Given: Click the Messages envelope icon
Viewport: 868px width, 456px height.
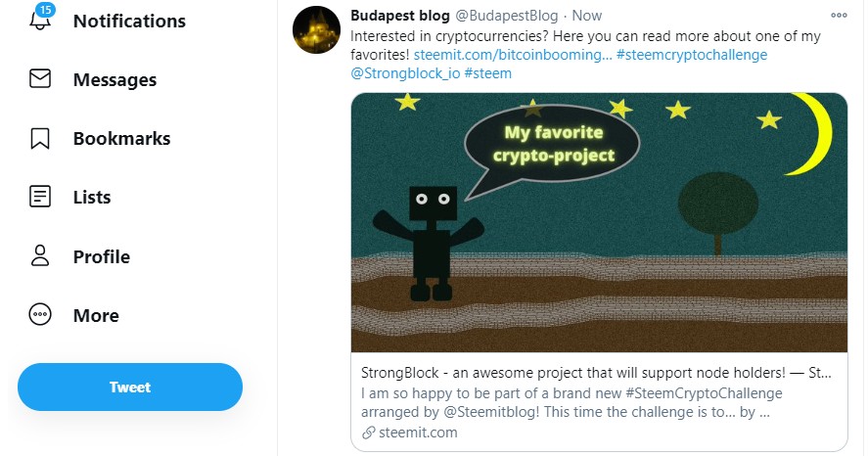Looking at the screenshot, I should point(40,80).
